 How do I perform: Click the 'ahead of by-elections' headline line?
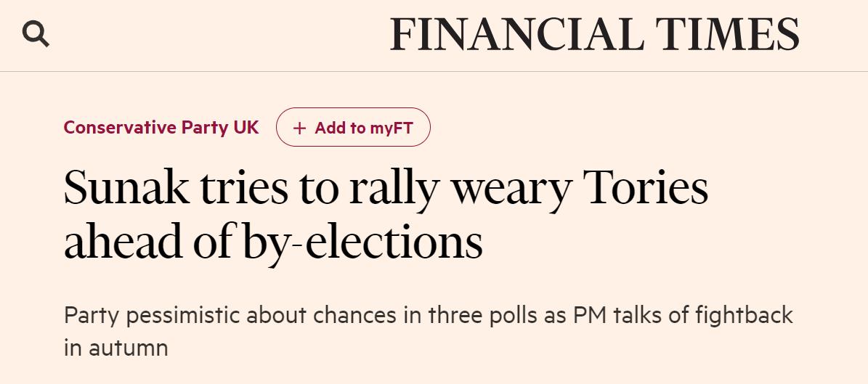pyautogui.click(x=273, y=242)
